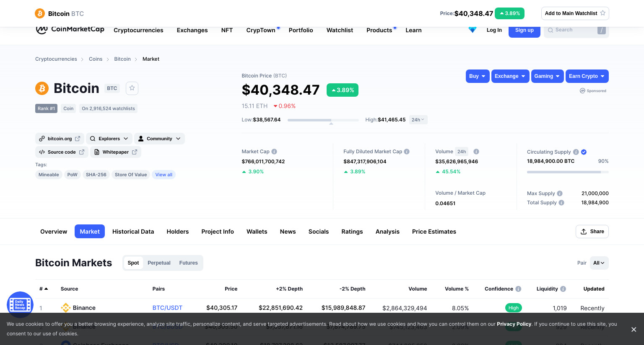
Task: Expand the Community dropdown
Action: (x=159, y=139)
